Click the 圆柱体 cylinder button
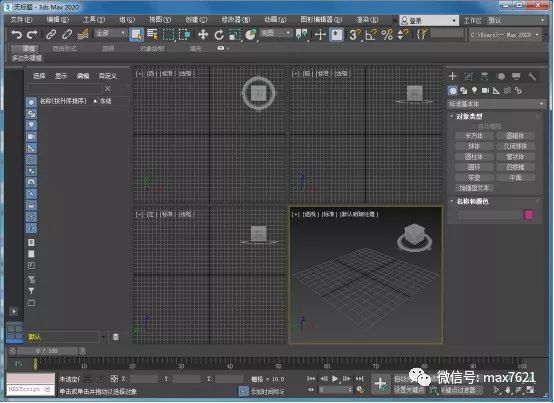This screenshot has width=554, height=403. [x=474, y=157]
